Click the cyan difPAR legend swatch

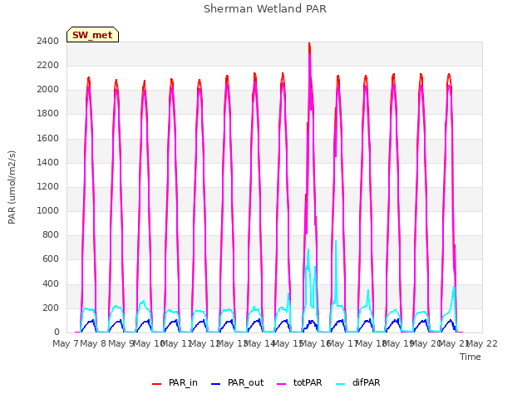point(340,384)
